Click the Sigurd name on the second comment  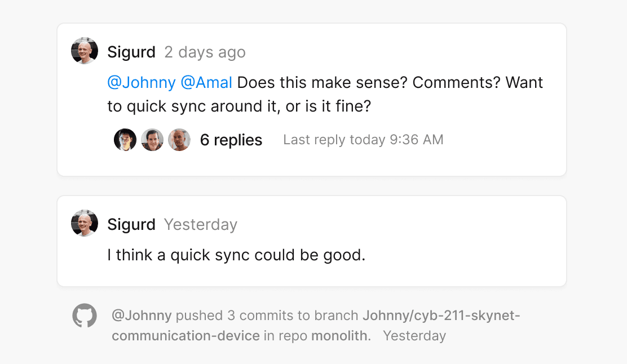(131, 225)
